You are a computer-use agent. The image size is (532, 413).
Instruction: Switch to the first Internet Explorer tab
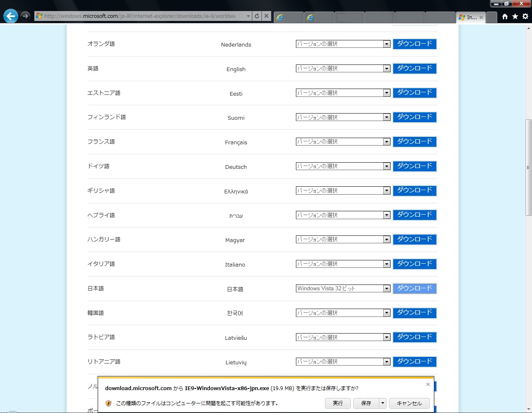[x=288, y=17]
